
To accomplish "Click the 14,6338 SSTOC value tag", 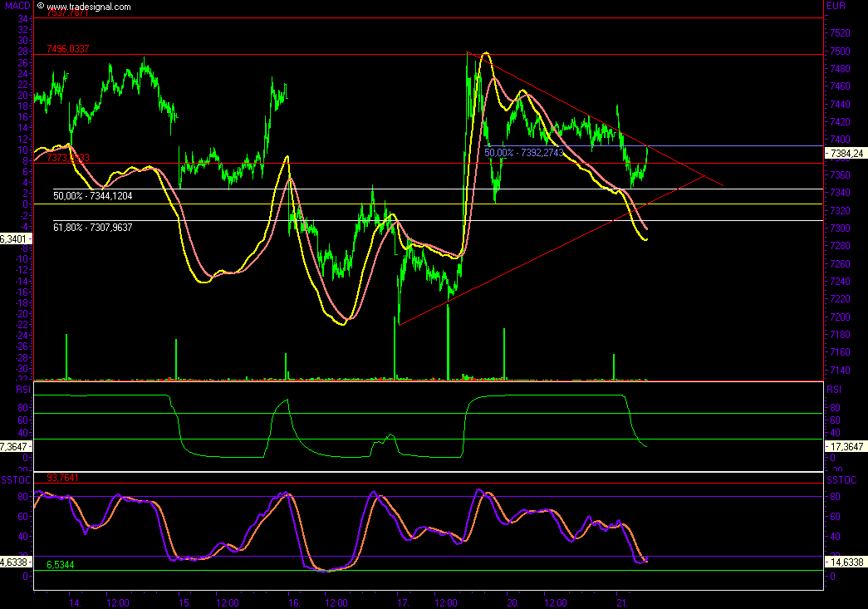I will 845,562.
